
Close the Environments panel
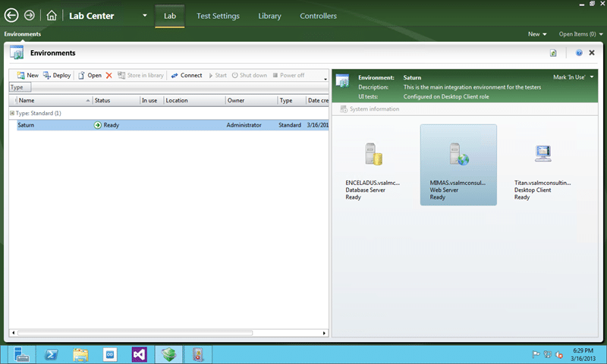coord(592,52)
